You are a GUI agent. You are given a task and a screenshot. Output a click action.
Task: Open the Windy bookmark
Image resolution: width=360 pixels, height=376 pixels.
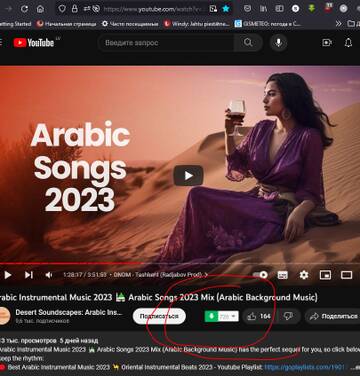[x=196, y=24]
